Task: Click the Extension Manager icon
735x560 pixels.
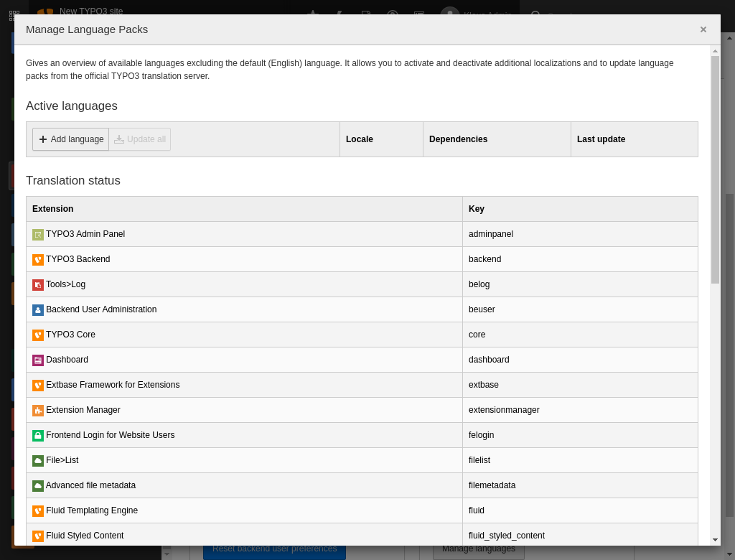Action: click(x=38, y=411)
